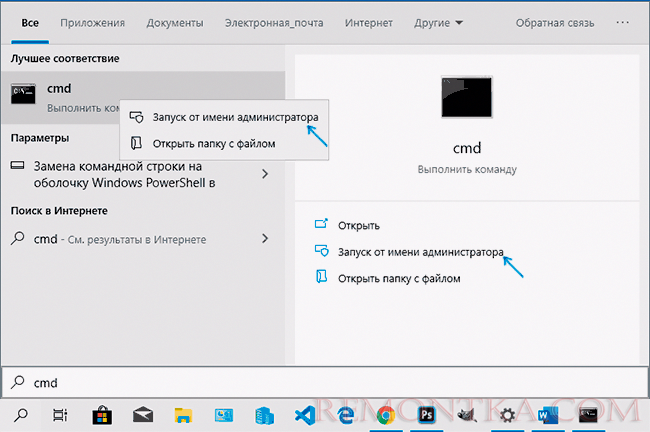Switch to the Приложения tab

[x=94, y=21]
